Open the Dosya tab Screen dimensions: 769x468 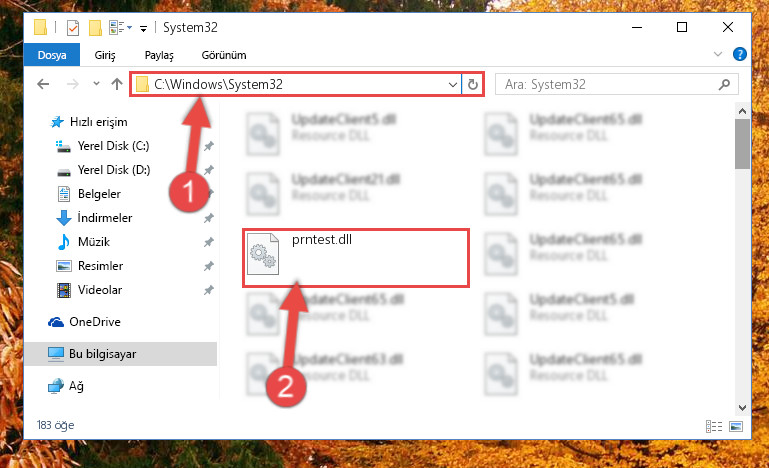(52, 55)
